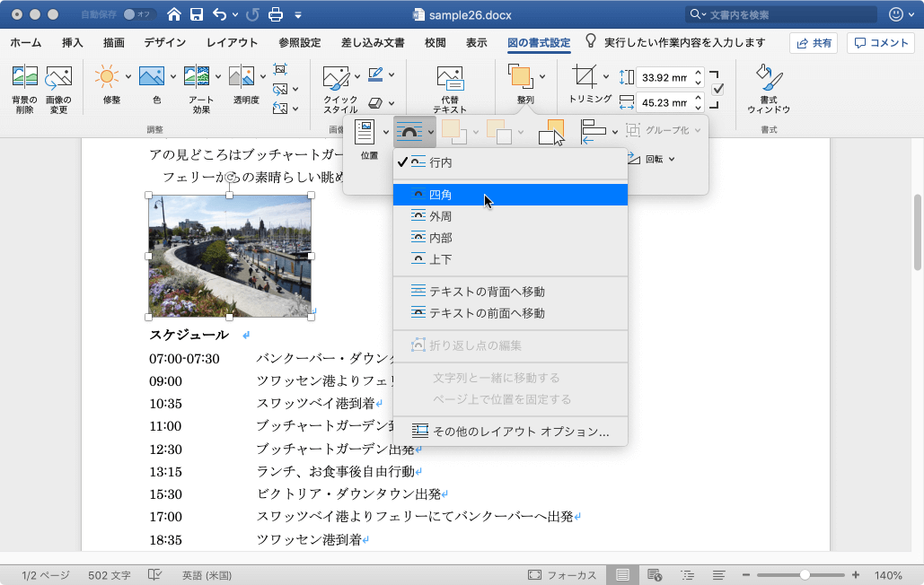Switch to print layout view in status bar

click(622, 574)
